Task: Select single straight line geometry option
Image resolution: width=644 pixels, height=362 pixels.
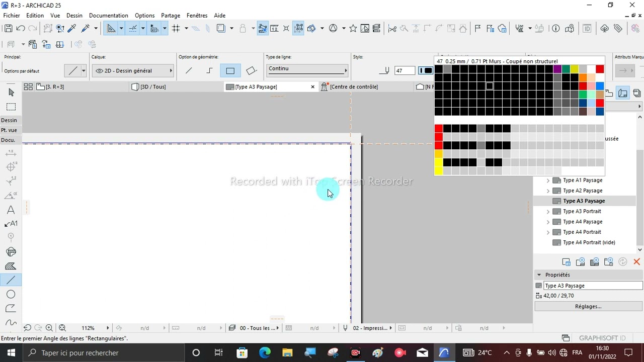Action: (189, 71)
